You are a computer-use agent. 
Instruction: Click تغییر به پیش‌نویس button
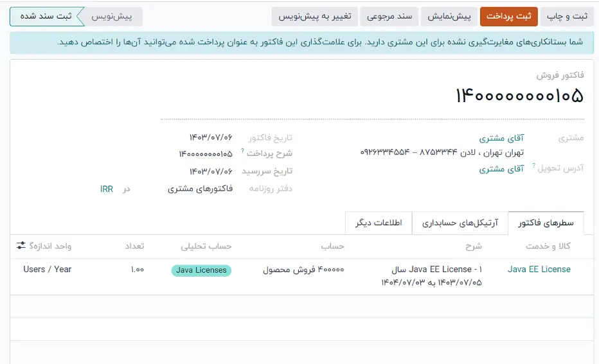[x=315, y=17]
